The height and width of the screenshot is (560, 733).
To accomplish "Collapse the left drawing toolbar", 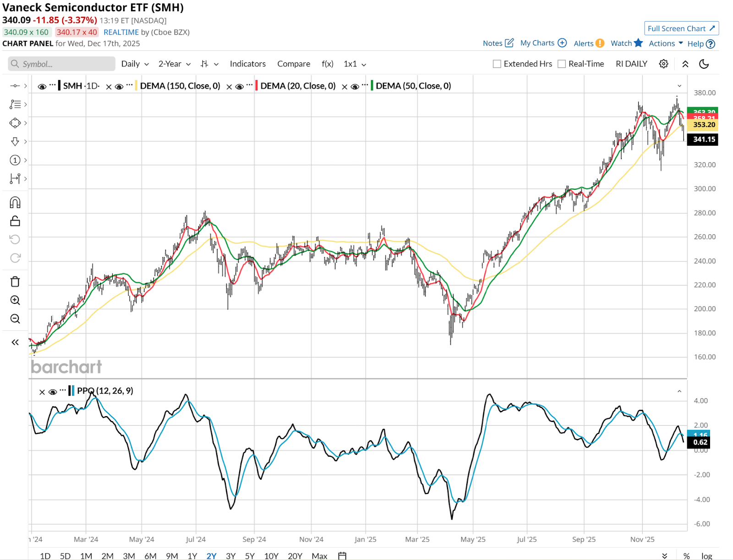I will coord(15,342).
